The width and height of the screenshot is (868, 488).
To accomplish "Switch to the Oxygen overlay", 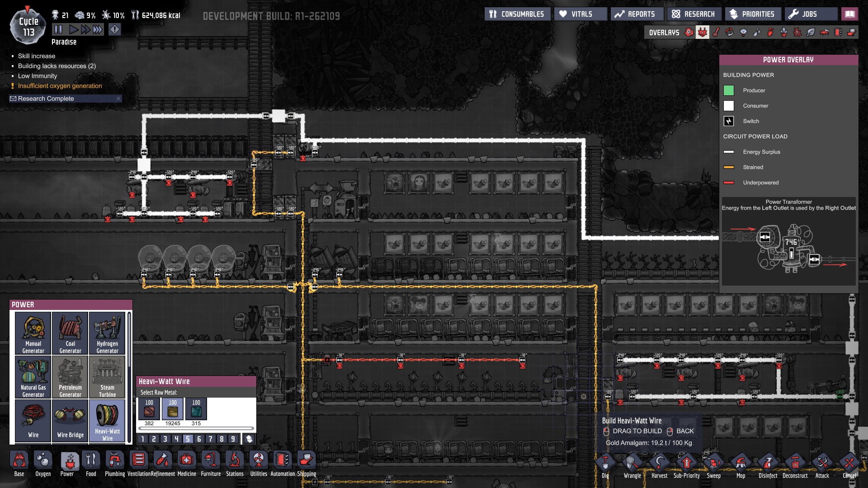I will coord(689,33).
